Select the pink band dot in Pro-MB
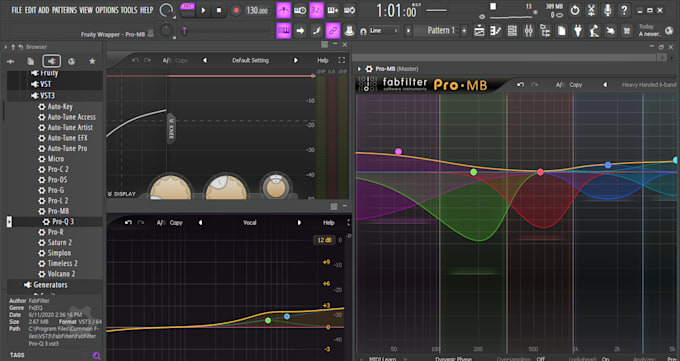 (399, 151)
